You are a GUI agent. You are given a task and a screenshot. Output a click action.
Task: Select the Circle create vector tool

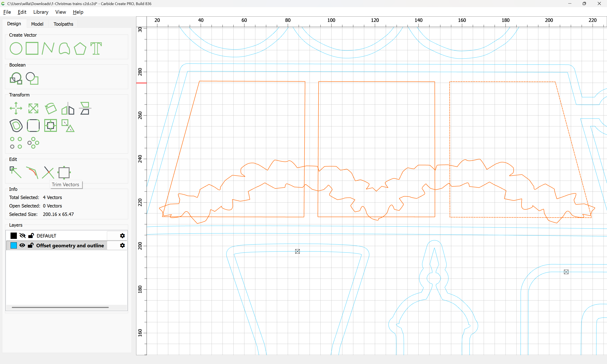pos(16,48)
